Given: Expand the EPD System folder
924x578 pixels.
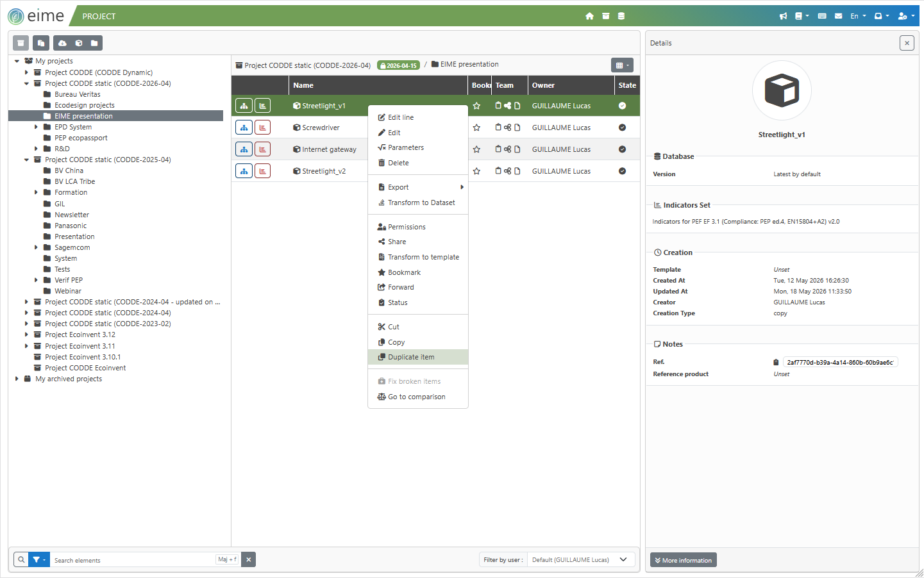Looking at the screenshot, I should (x=36, y=127).
